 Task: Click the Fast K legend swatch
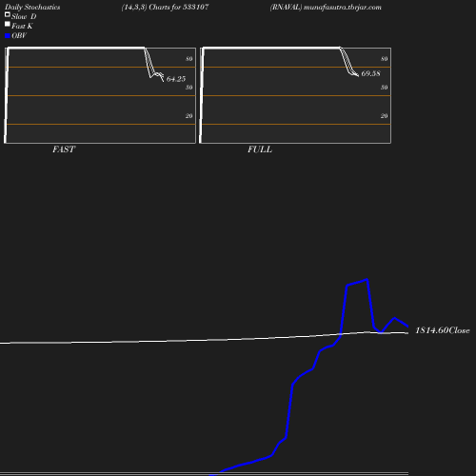click(8, 24)
